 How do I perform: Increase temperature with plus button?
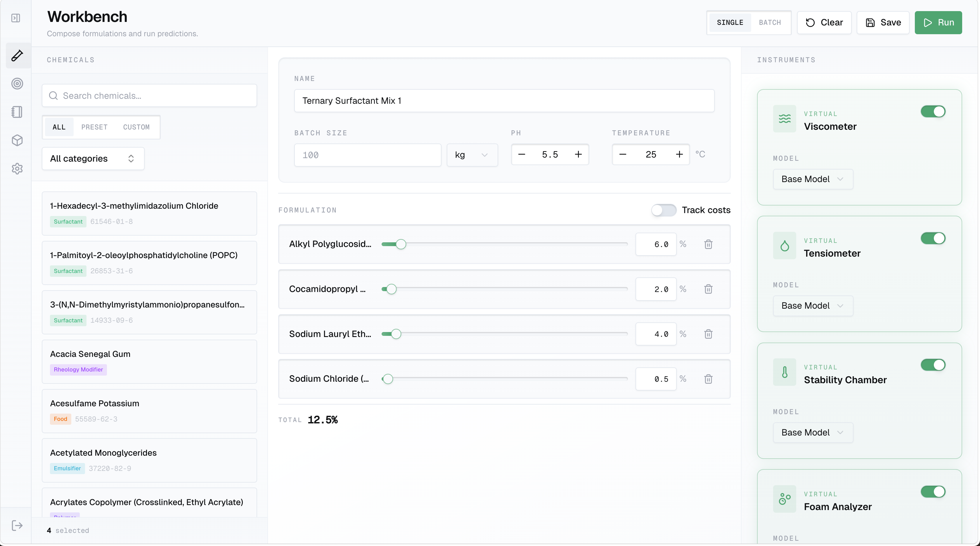[679, 155]
